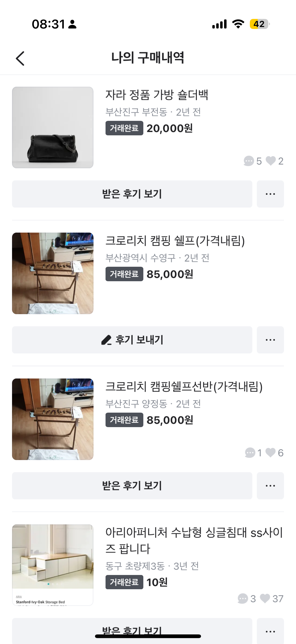296x644 pixels.
Task: Tap the back arrow icon
Action: coord(20,58)
